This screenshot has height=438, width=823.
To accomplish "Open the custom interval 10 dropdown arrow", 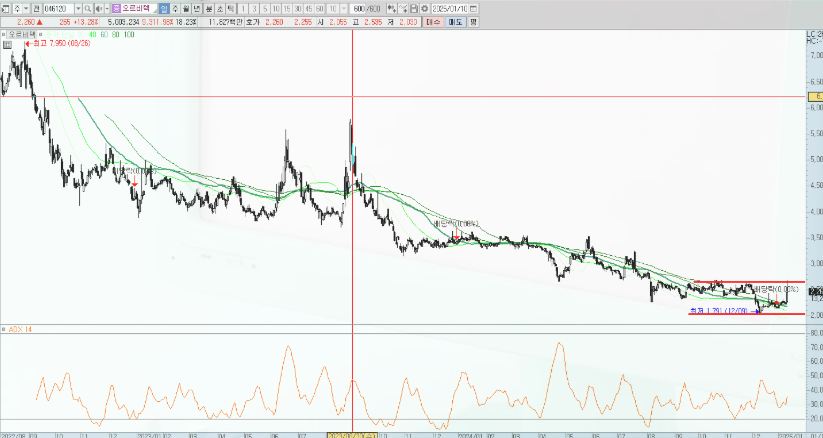I will point(344,9).
